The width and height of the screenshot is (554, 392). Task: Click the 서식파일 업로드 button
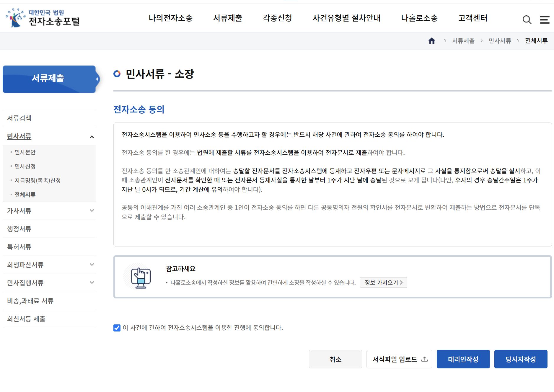pyautogui.click(x=399, y=359)
